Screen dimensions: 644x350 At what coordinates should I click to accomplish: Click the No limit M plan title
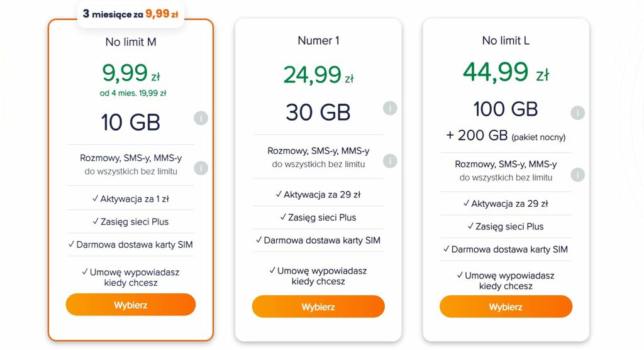coord(131,42)
